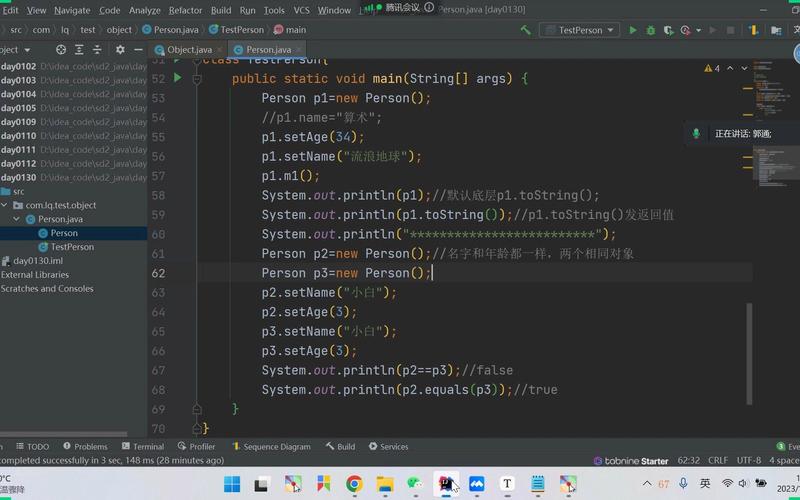Open the Sequence Diagram tool window
The height and width of the screenshot is (500, 800).
(x=271, y=446)
